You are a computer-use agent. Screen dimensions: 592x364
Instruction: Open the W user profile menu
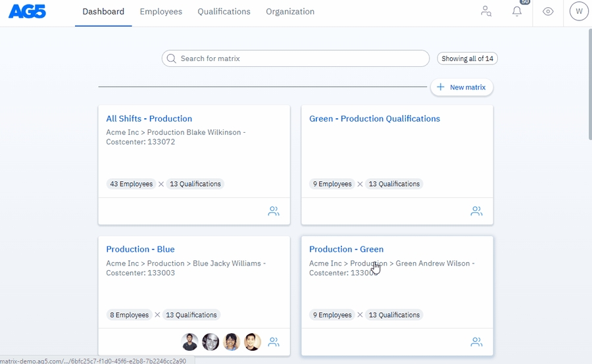click(x=579, y=12)
